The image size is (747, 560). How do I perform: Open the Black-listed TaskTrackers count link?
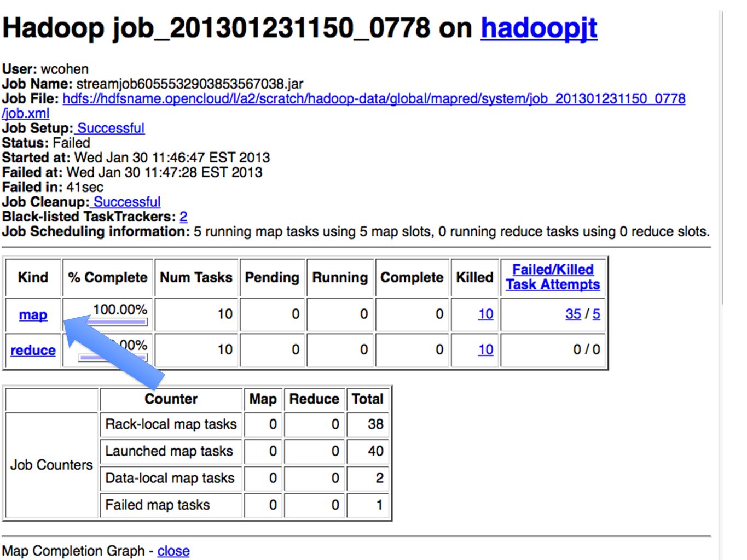183,217
